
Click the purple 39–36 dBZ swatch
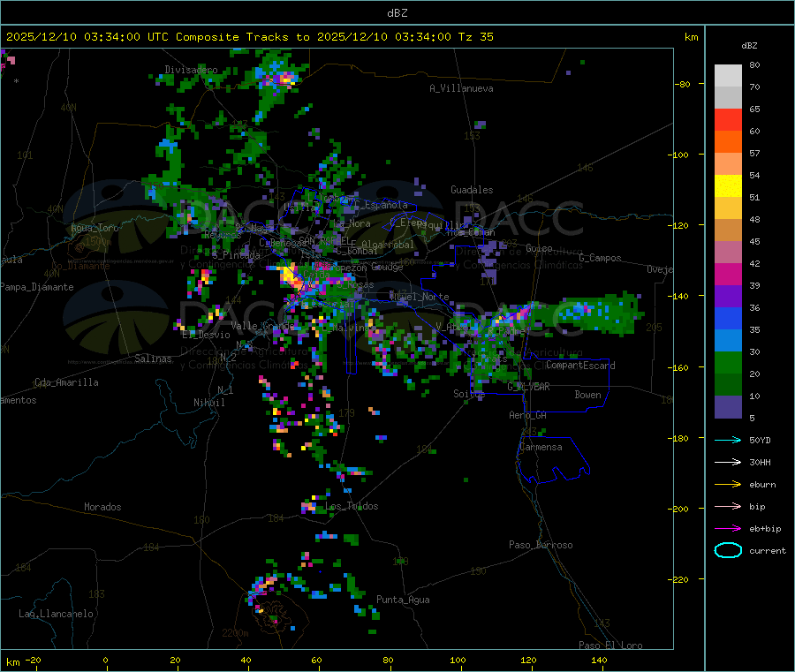click(x=728, y=297)
